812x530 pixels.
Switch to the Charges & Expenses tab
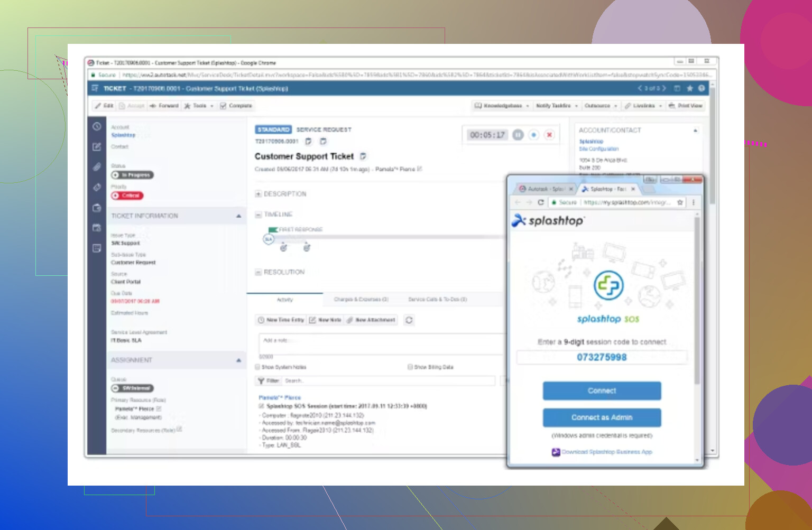[361, 300]
